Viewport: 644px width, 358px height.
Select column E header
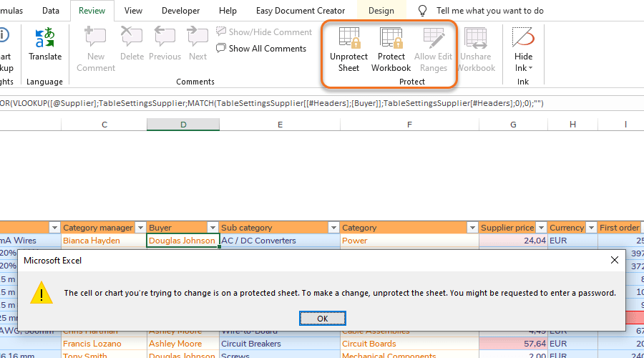click(x=280, y=125)
